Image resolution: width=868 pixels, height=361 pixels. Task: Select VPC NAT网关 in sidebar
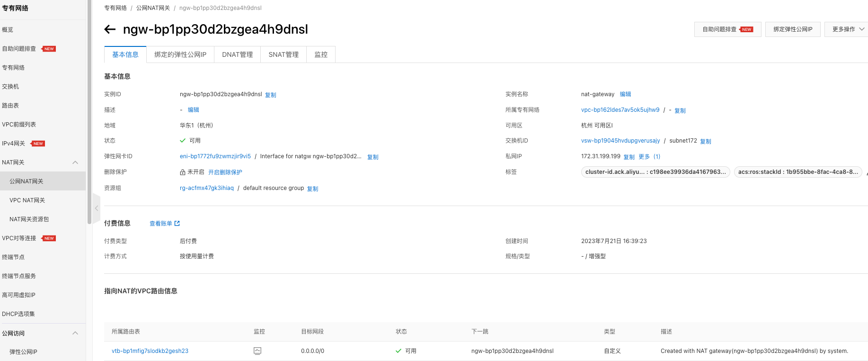[x=27, y=200]
